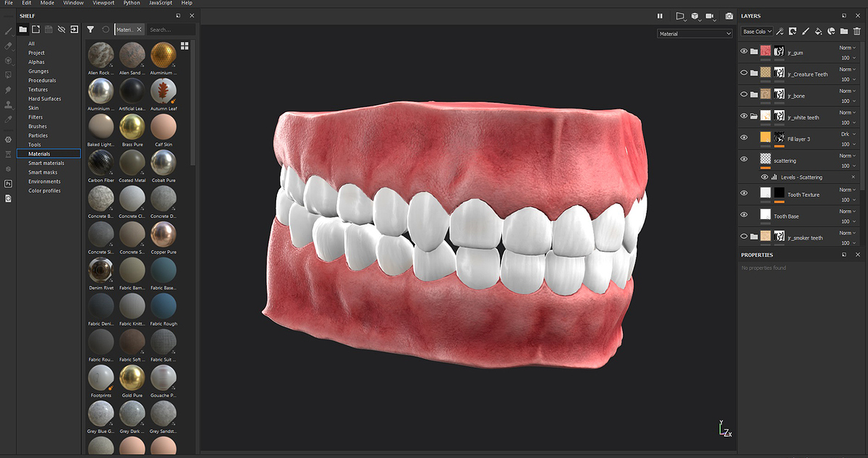This screenshot has height=458, width=868.
Task: Open the Python menu
Action: coord(132,3)
